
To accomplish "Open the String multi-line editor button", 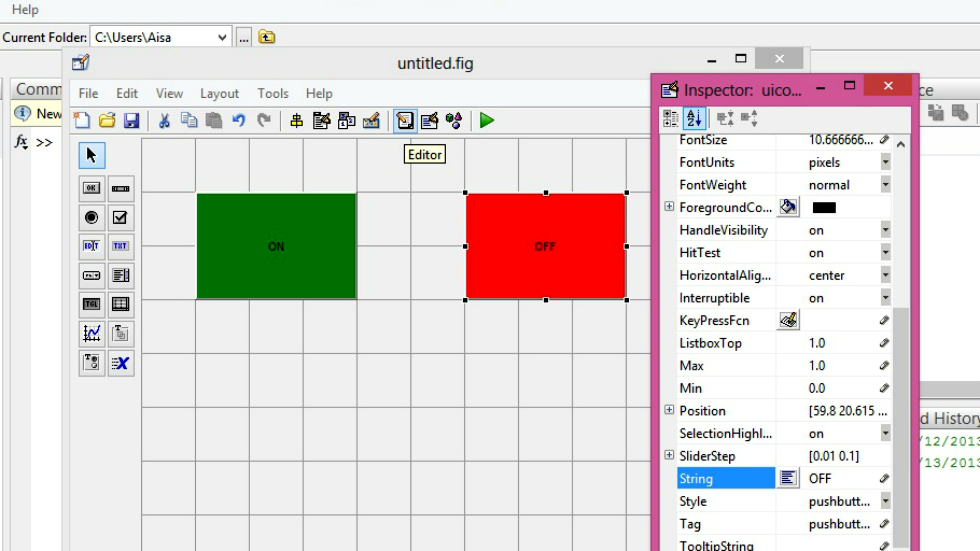I will tap(788, 478).
